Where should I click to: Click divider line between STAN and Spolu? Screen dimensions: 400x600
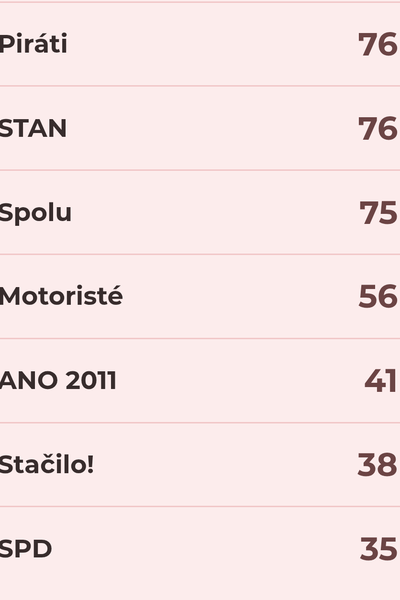(x=200, y=170)
